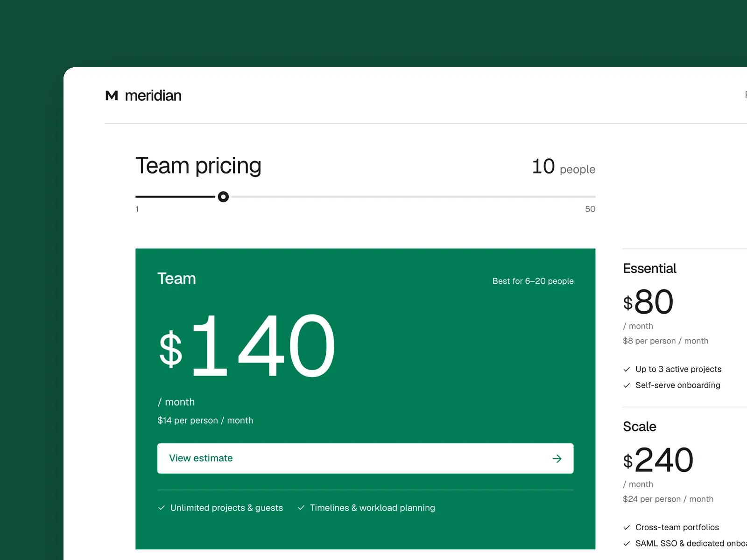Viewport: 747px width, 560px height.
Task: Click the meridian wordmark text
Action: (153, 96)
